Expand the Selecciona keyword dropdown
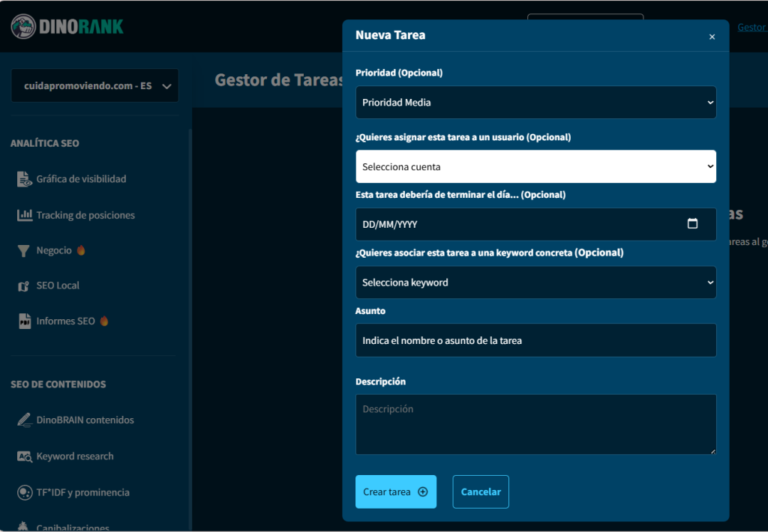 tap(535, 282)
